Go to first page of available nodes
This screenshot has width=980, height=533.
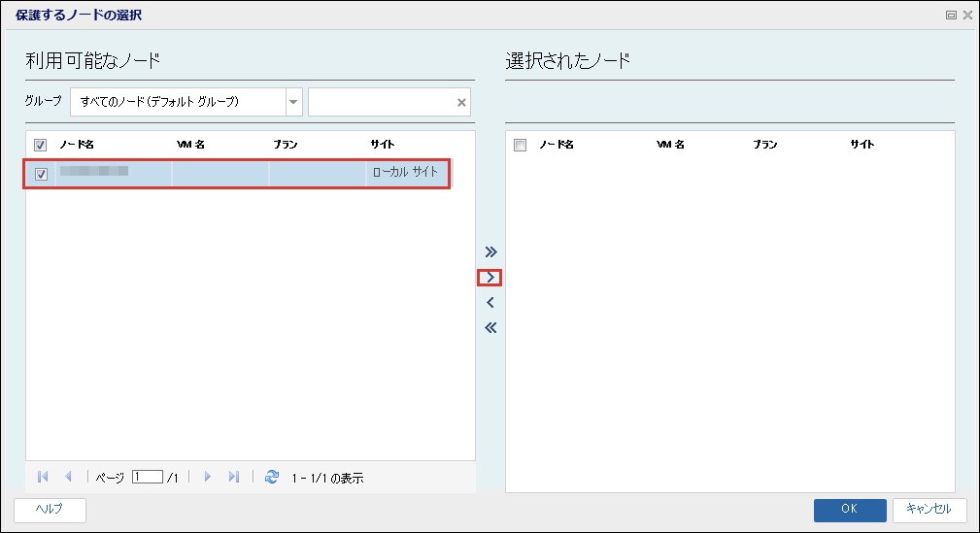(43, 477)
